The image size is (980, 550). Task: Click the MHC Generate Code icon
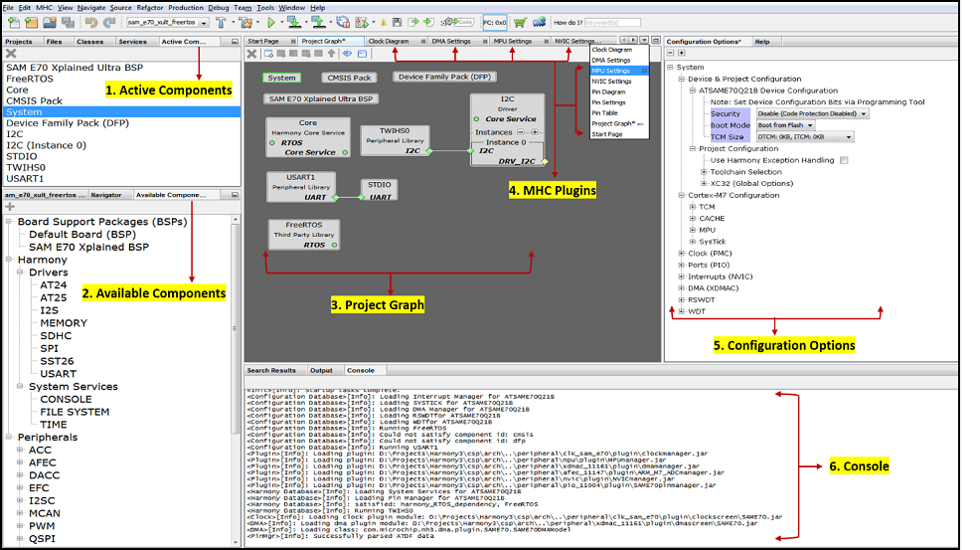coord(457,23)
